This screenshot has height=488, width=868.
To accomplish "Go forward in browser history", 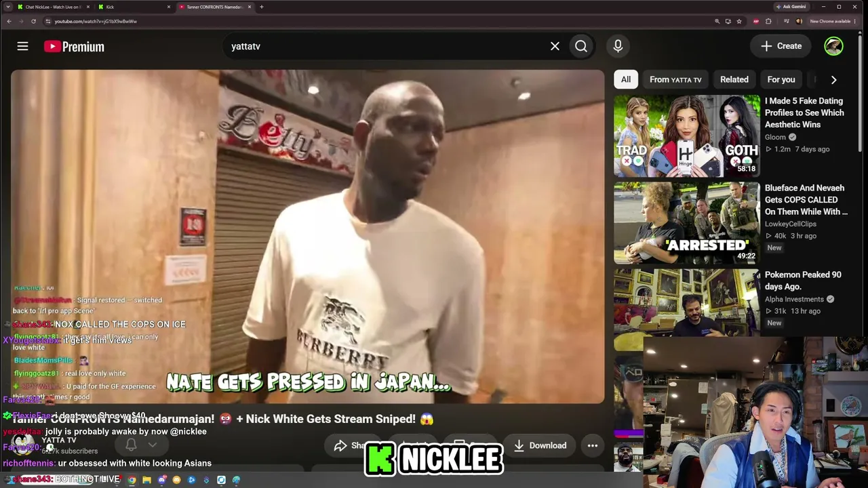I will pyautogui.click(x=21, y=21).
